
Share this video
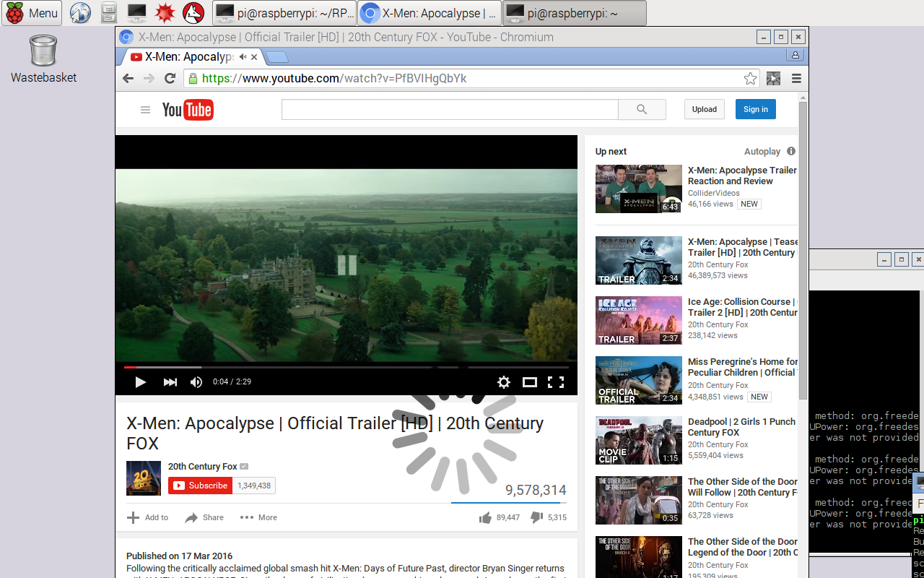point(204,517)
